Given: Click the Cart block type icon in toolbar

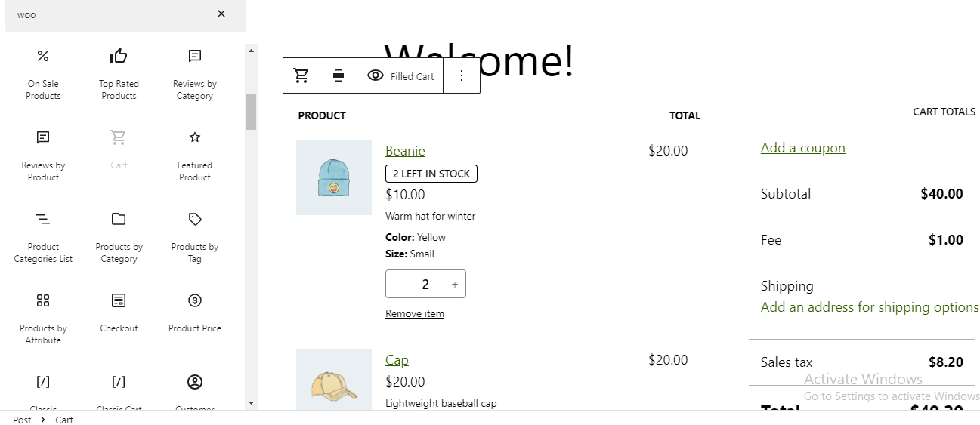Looking at the screenshot, I should (x=301, y=75).
